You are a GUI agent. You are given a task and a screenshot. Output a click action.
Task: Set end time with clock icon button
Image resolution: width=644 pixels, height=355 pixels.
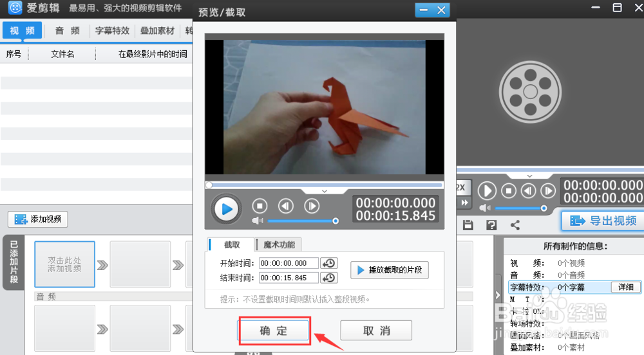[329, 278]
